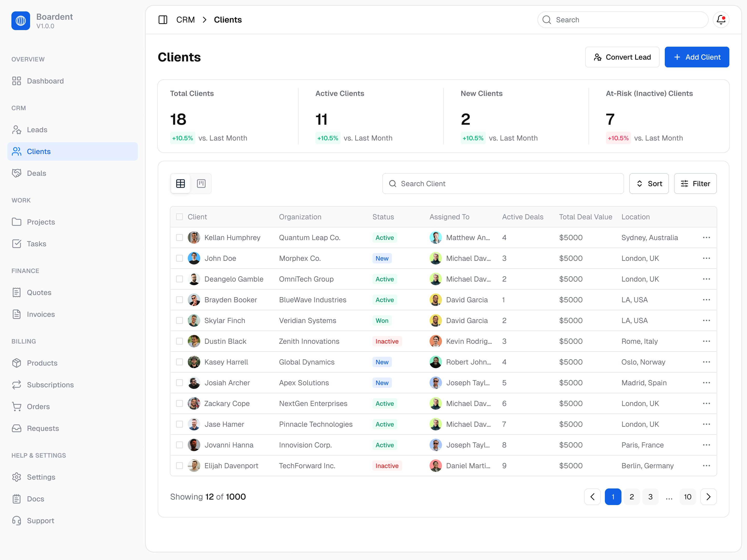747x560 pixels.
Task: Click the Deals handshake icon
Action: (x=17, y=173)
